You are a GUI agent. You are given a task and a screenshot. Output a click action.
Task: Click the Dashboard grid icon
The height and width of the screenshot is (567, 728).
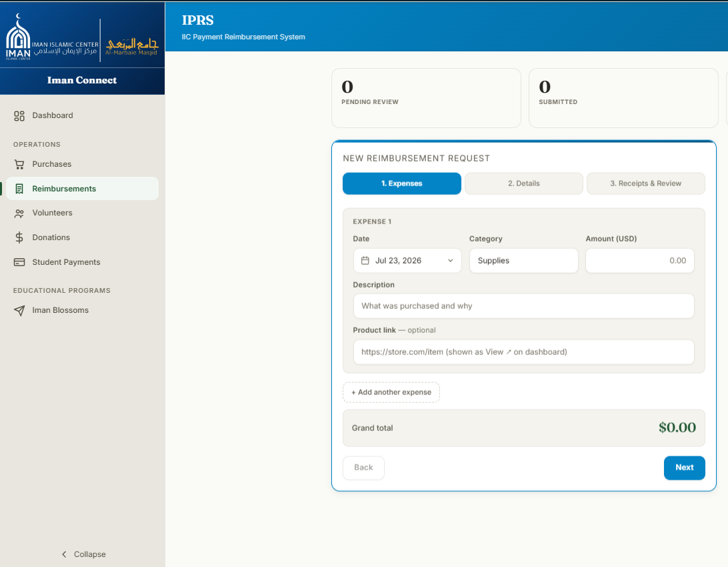[19, 116]
